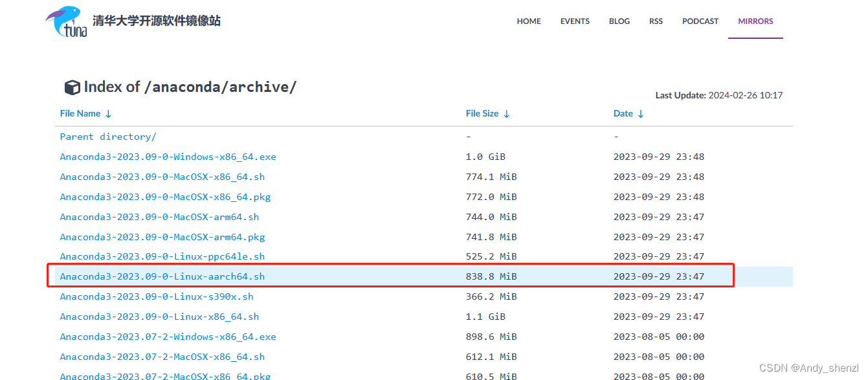Open the EVENTS navigation item

(x=575, y=21)
